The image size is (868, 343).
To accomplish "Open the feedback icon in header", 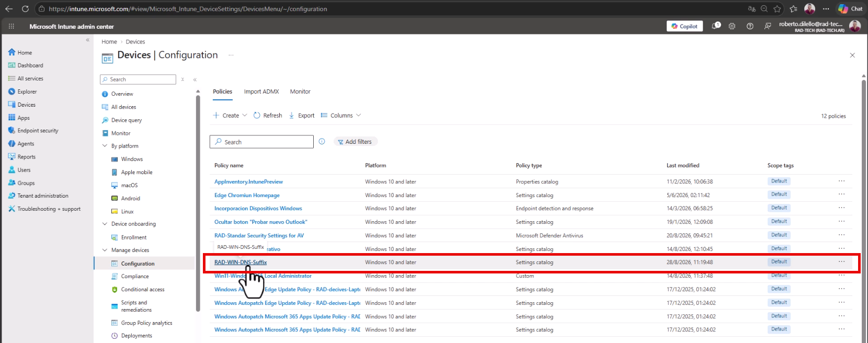I will [768, 26].
